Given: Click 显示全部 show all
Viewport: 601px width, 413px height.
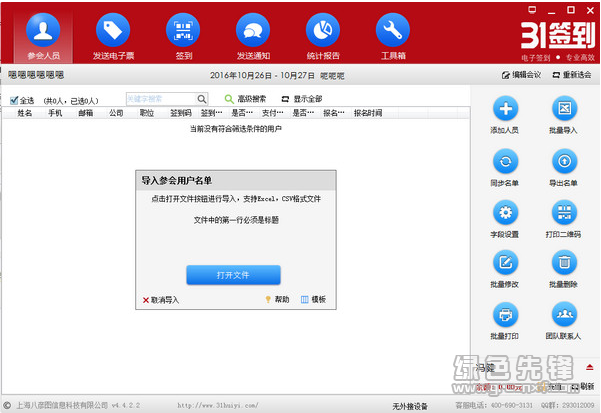Looking at the screenshot, I should tap(302, 99).
